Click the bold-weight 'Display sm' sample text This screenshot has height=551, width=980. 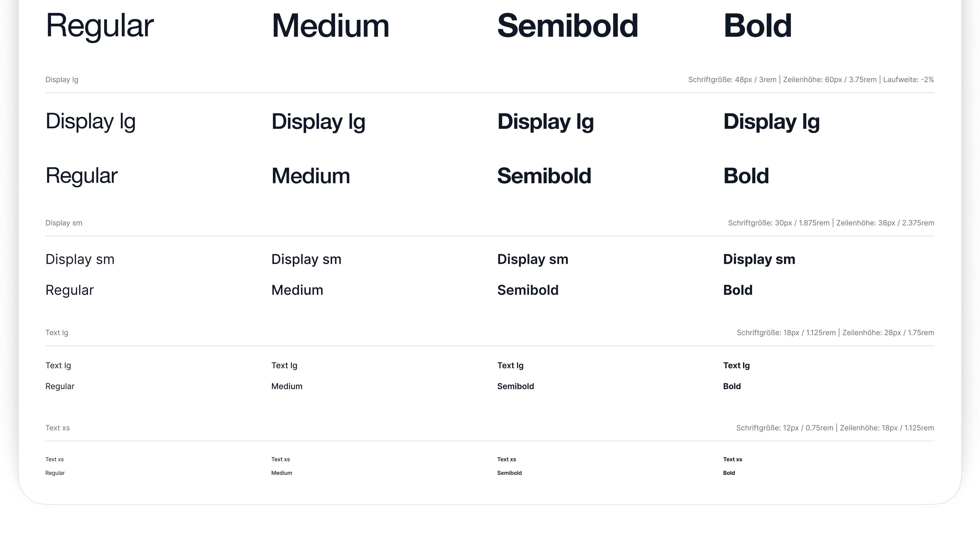click(759, 259)
